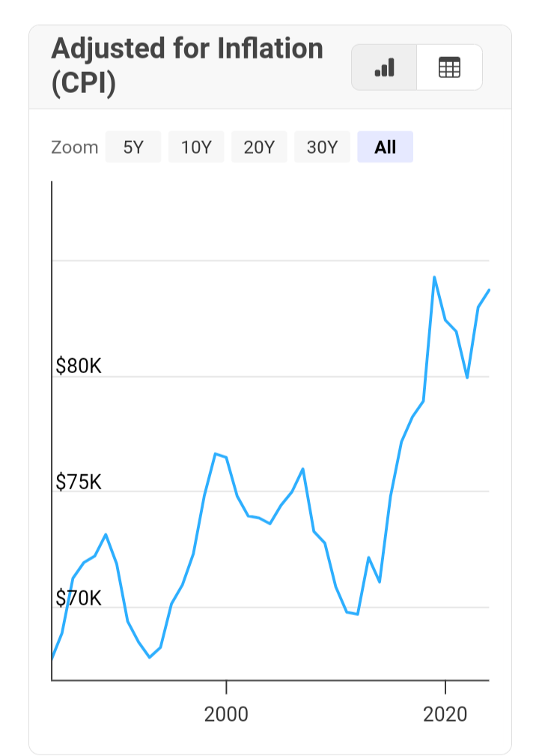Click the line's leftmost starting point
539x756 pixels.
52,659
